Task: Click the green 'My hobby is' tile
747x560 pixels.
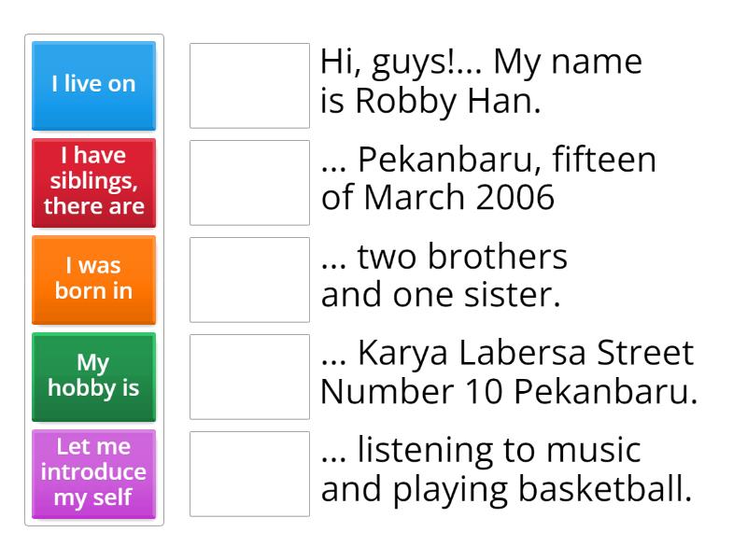Action: tap(93, 377)
